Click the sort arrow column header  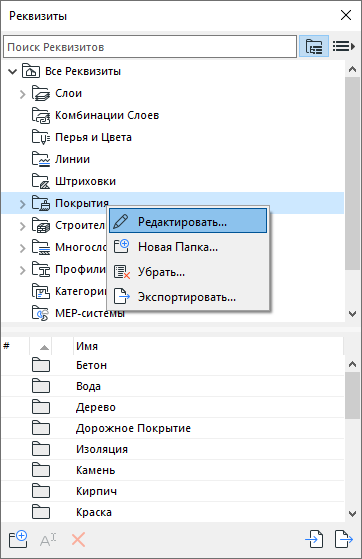tap(41, 346)
